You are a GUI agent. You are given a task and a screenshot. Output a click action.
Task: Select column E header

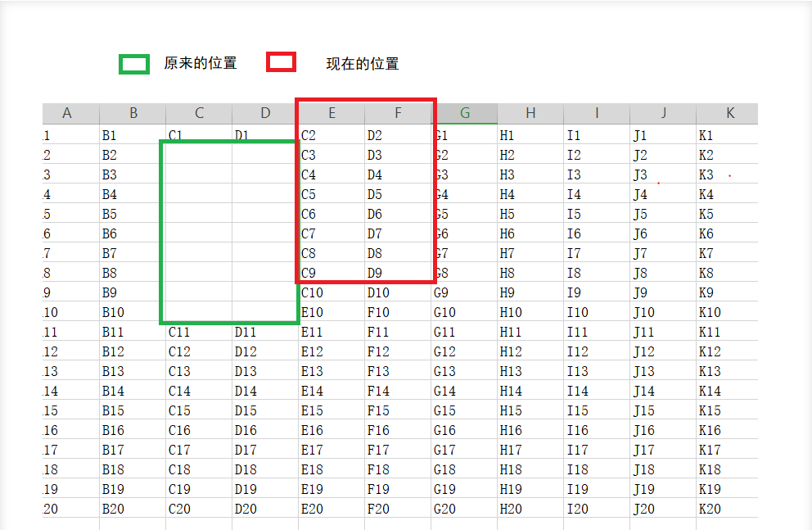332,113
